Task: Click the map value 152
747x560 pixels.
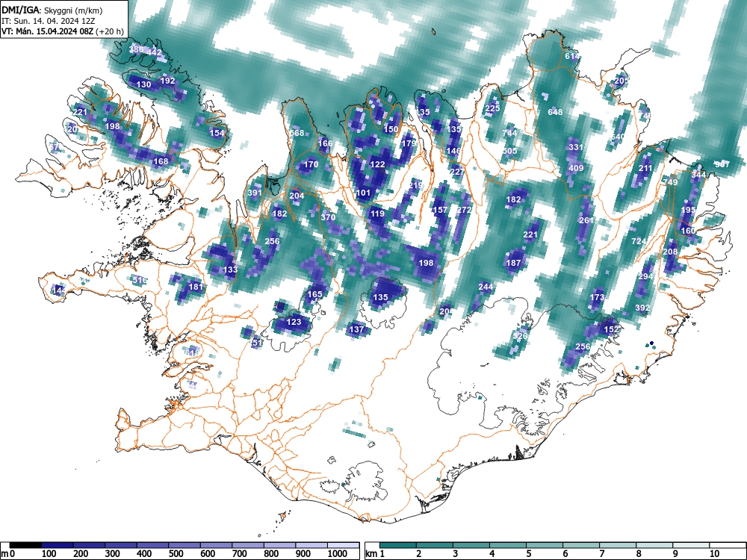Action: tap(611, 329)
